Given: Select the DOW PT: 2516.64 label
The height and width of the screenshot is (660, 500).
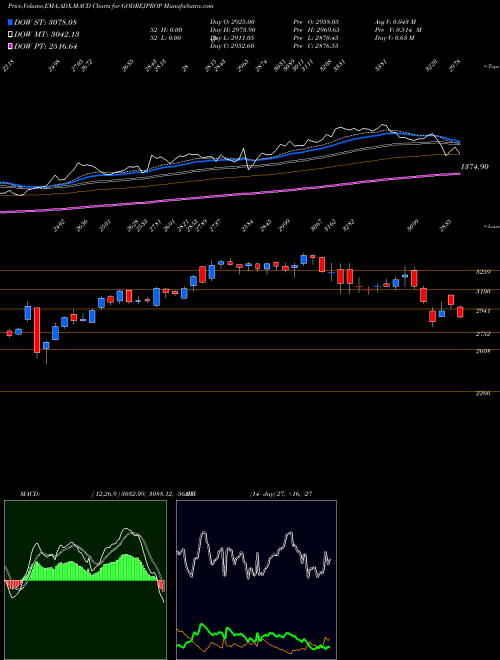Looking at the screenshot, I should [45, 46].
